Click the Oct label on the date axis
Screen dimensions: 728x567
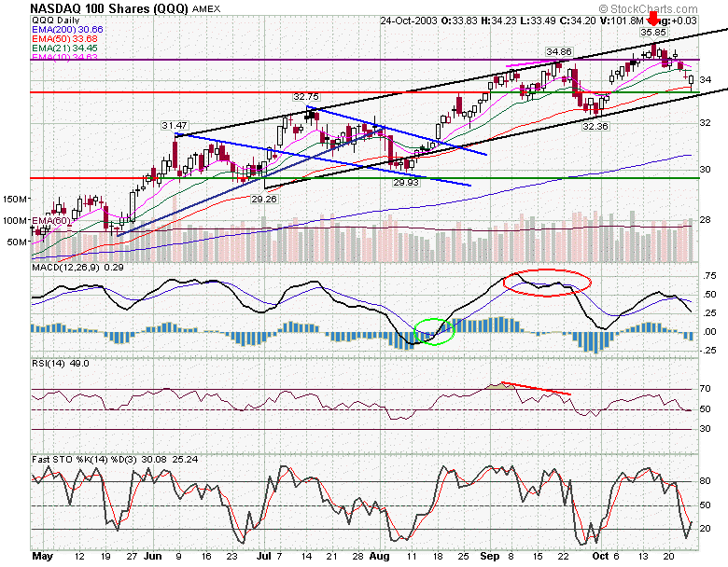click(x=600, y=556)
